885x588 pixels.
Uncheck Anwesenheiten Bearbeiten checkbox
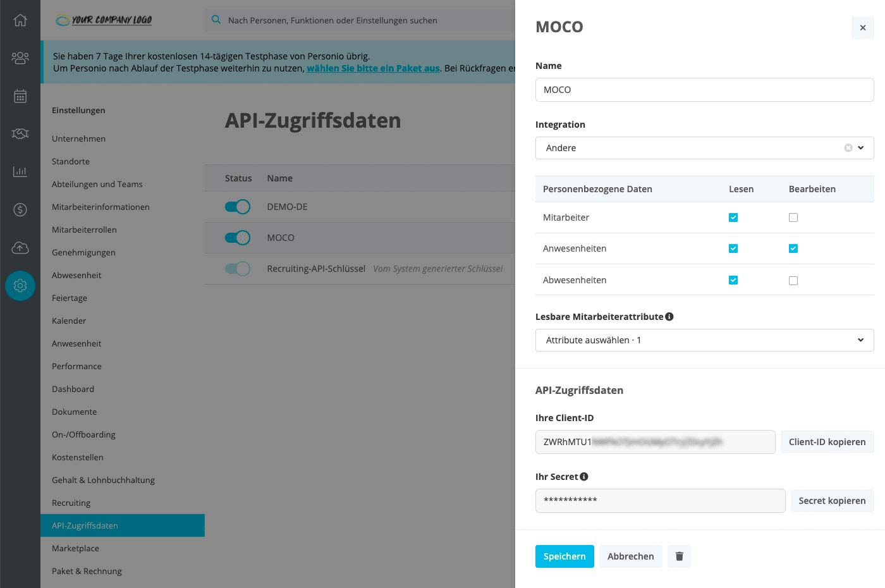click(793, 248)
